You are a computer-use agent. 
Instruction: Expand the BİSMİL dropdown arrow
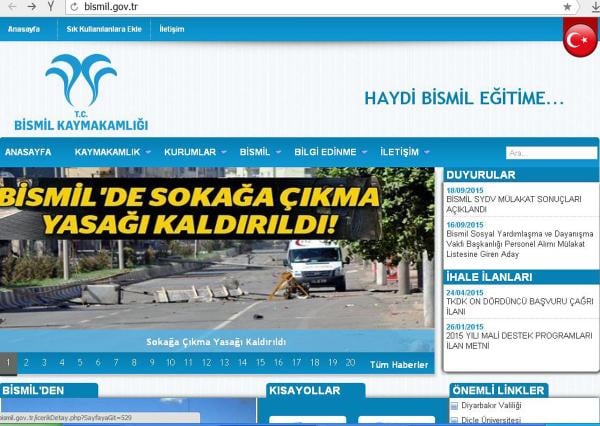coord(278,152)
